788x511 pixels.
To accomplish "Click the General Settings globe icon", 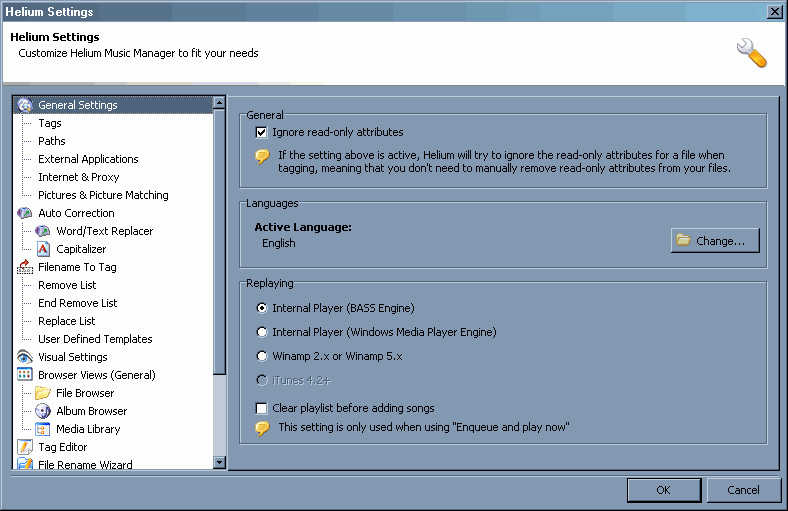I will click(25, 105).
